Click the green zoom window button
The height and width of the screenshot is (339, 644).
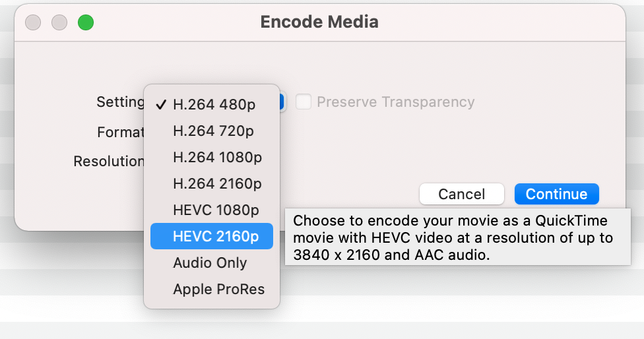coord(86,22)
